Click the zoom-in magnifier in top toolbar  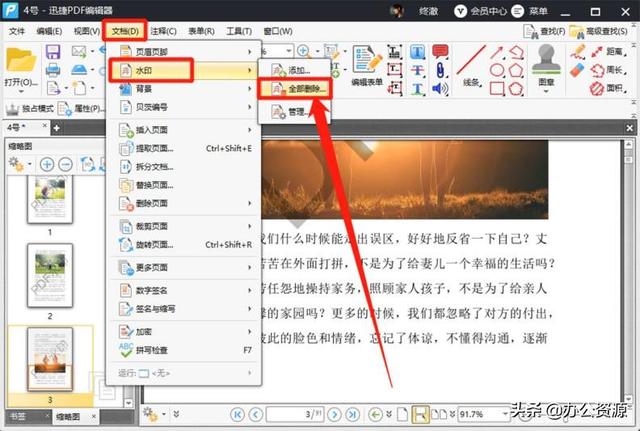[x=303, y=51]
